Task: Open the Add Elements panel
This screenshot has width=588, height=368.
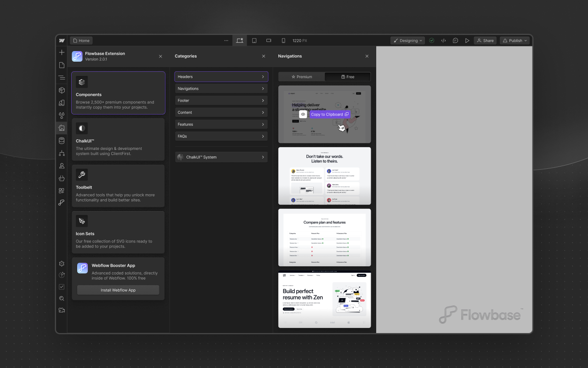Action: [62, 52]
